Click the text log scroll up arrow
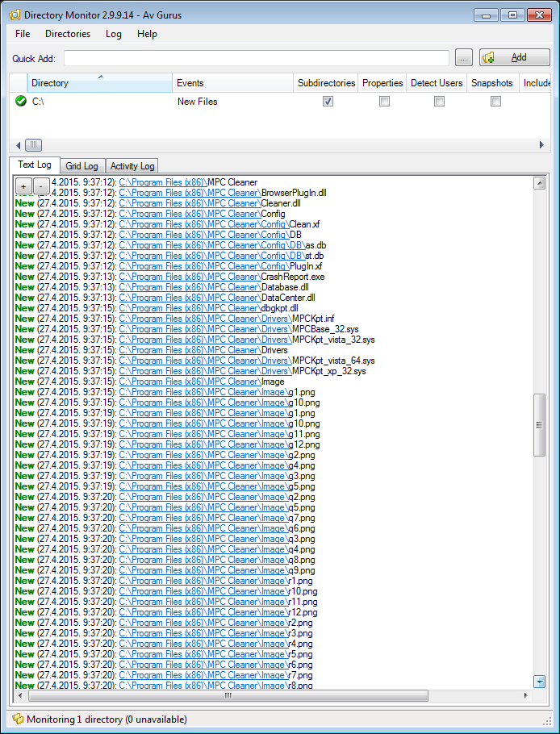Image resolution: width=560 pixels, height=734 pixels. coord(539,183)
